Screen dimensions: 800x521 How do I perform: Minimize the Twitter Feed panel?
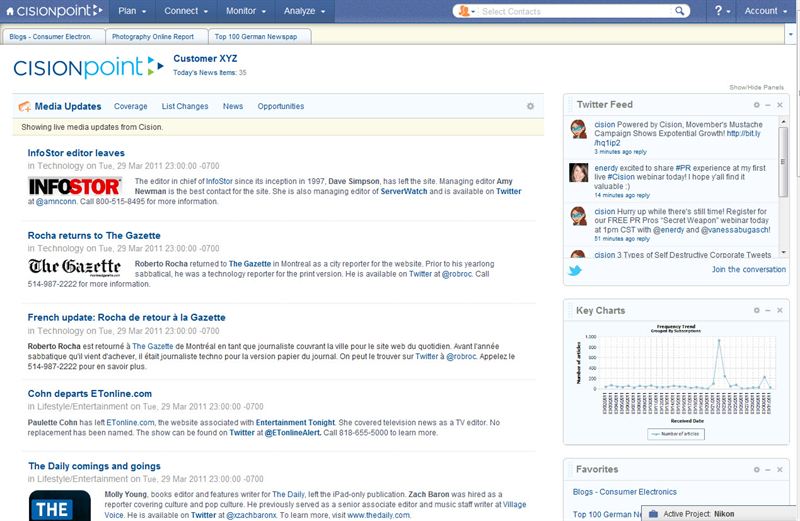[767, 105]
